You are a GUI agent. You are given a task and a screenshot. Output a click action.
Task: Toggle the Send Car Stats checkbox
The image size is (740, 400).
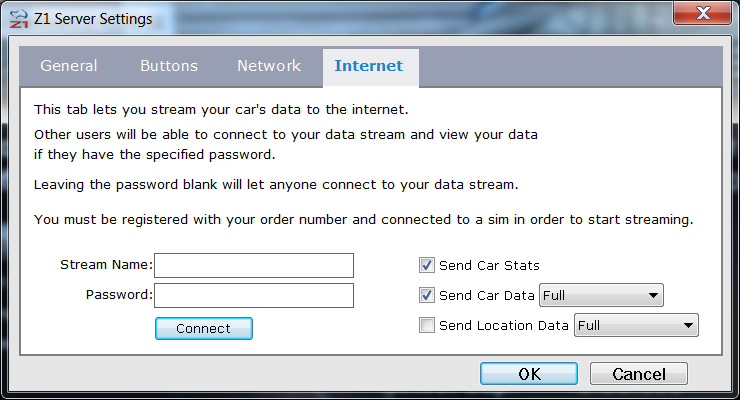coord(427,265)
